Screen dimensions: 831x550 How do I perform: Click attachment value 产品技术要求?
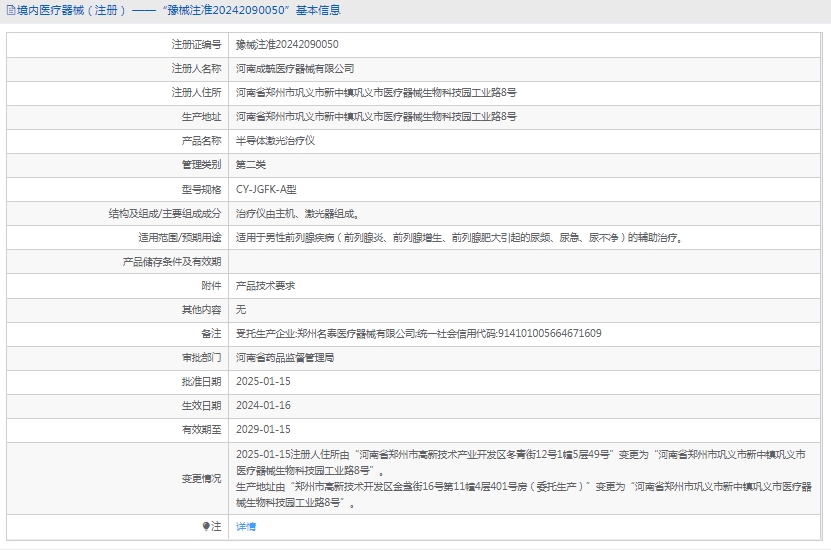pyautogui.click(x=265, y=285)
